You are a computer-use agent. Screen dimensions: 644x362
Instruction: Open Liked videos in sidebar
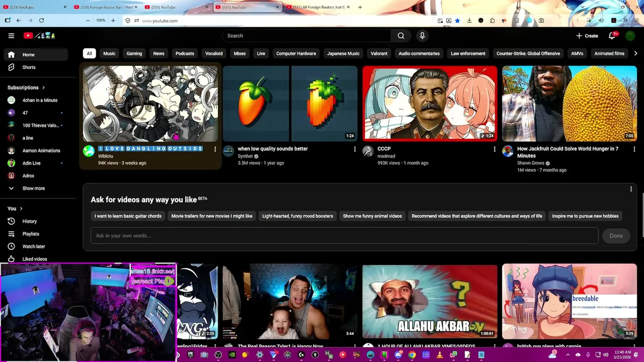coord(36,259)
